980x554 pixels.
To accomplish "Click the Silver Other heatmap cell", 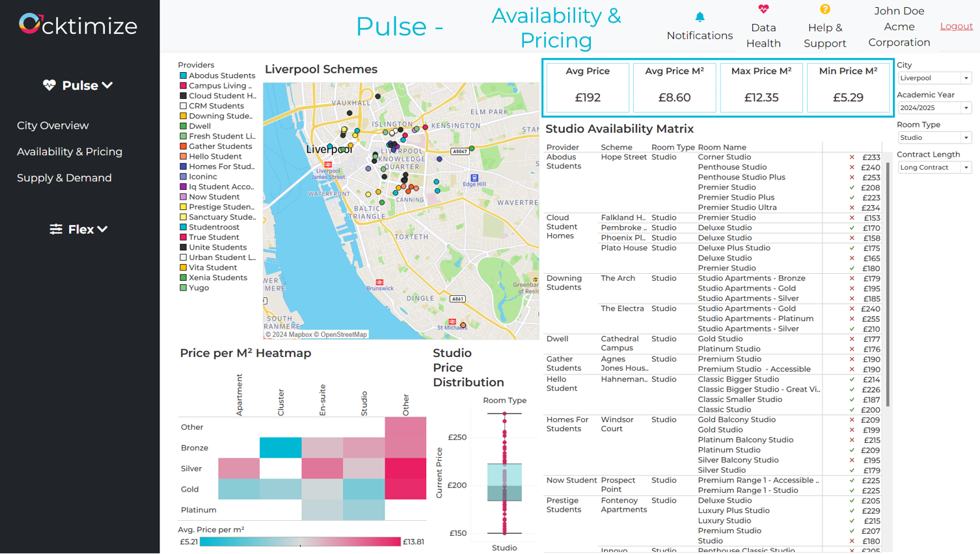I will pyautogui.click(x=405, y=468).
